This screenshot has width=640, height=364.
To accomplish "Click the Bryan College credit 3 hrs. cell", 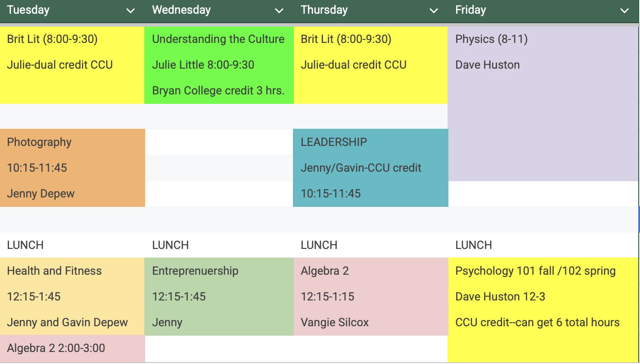I will pyautogui.click(x=219, y=91).
